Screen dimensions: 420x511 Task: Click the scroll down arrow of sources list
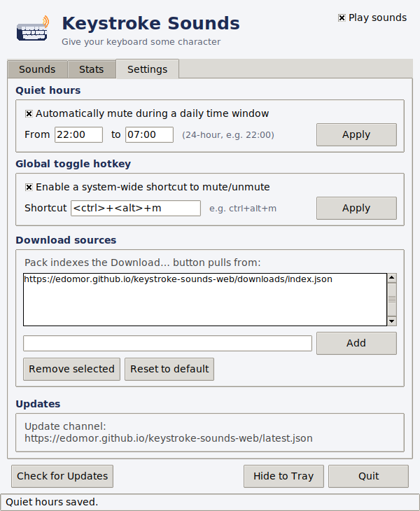tap(392, 321)
